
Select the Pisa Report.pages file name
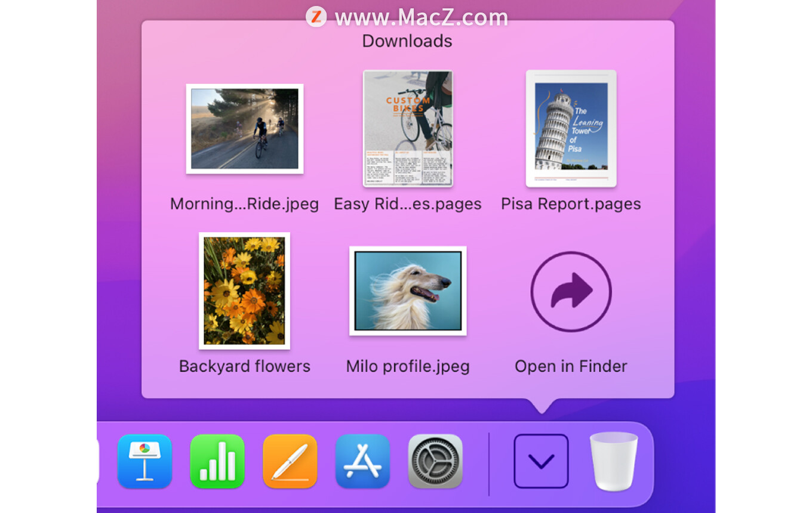pyautogui.click(x=571, y=203)
